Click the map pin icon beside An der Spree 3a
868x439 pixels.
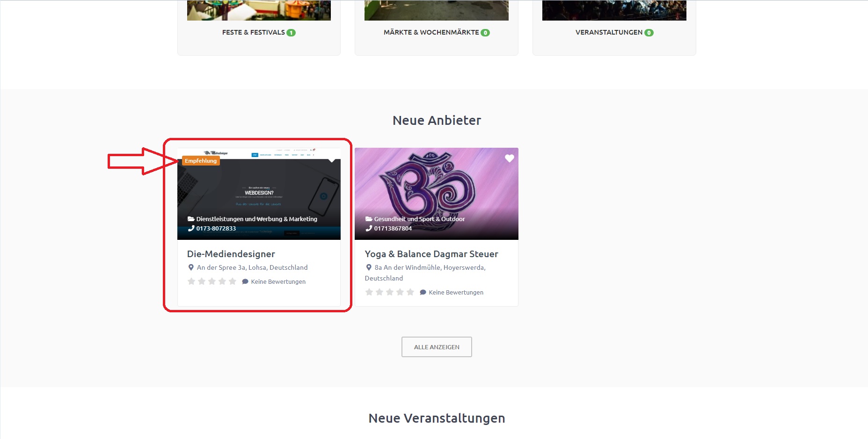191,267
